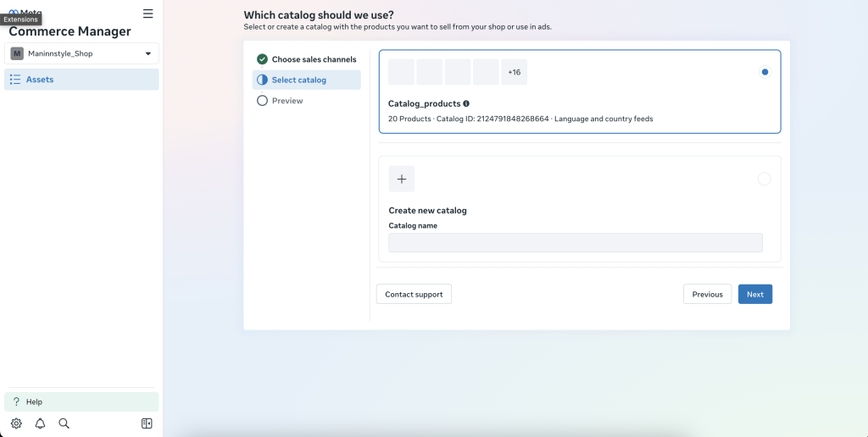The height and width of the screenshot is (437, 868).
Task: Click the Catalog name input field
Action: (575, 243)
